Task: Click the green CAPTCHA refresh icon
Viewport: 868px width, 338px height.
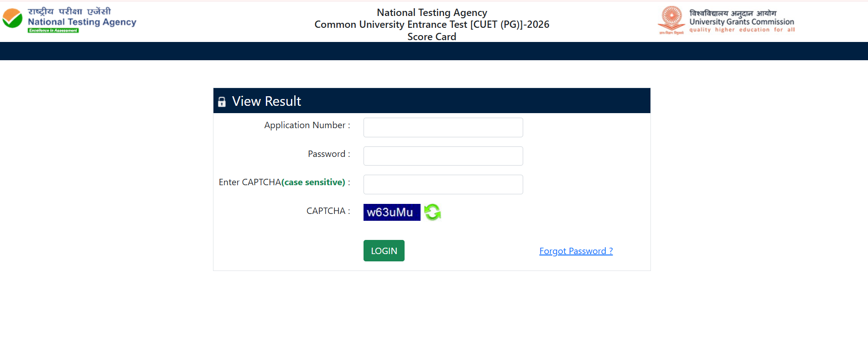Action: point(432,212)
